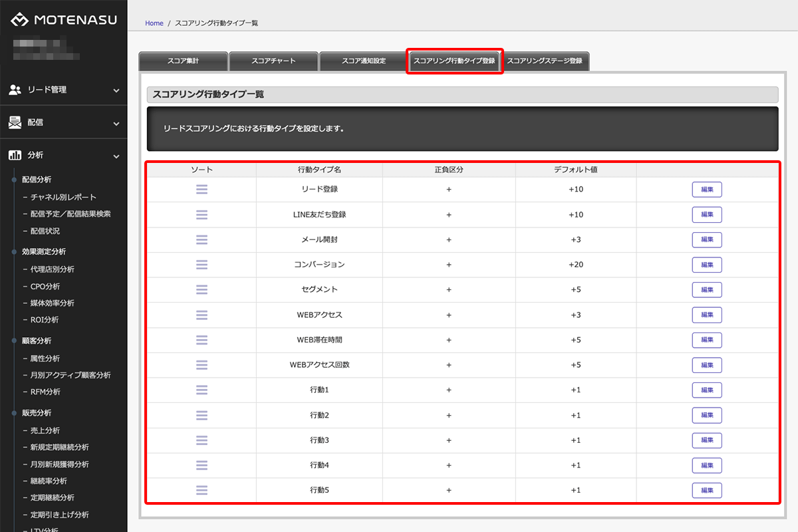Click the sort handle for 行動5 row
Image resolution: width=798 pixels, height=532 pixels.
click(201, 490)
